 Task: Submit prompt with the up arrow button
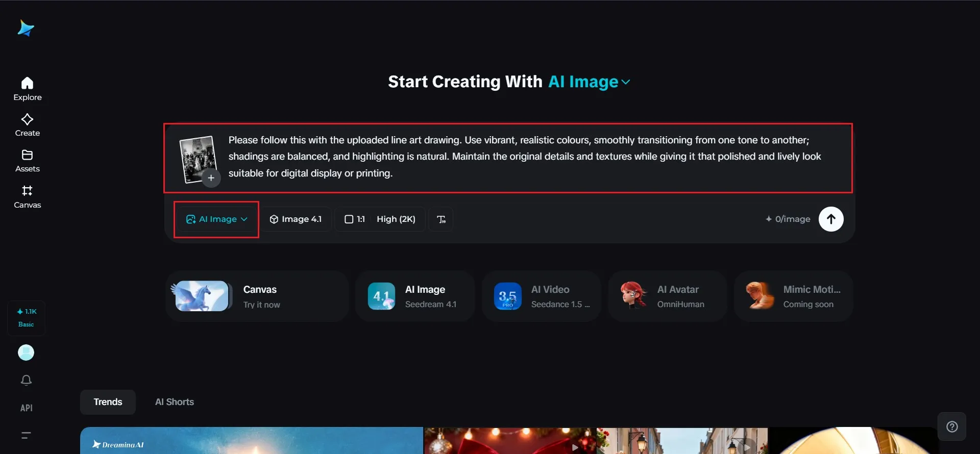831,219
